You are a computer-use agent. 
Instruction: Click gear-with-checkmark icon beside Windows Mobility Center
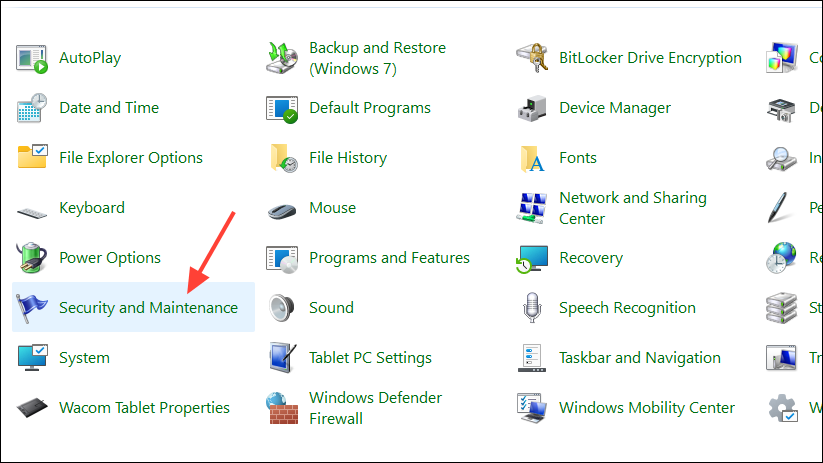(x=783, y=408)
